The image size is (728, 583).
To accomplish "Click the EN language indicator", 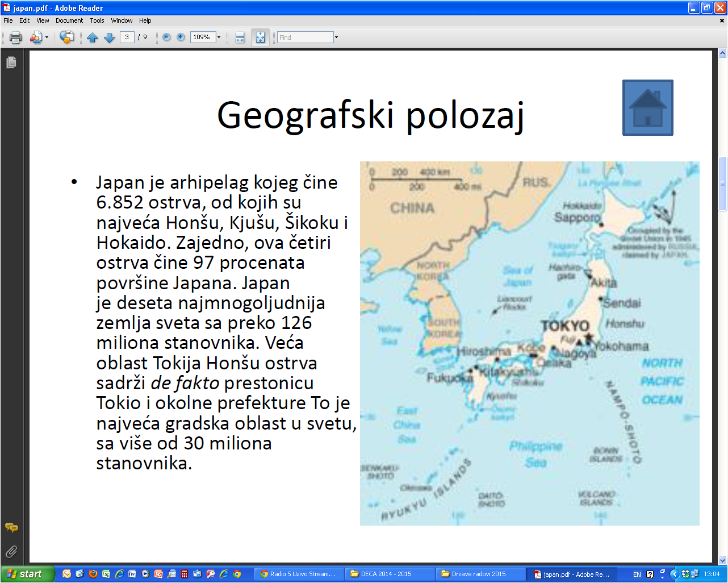I will click(x=637, y=574).
